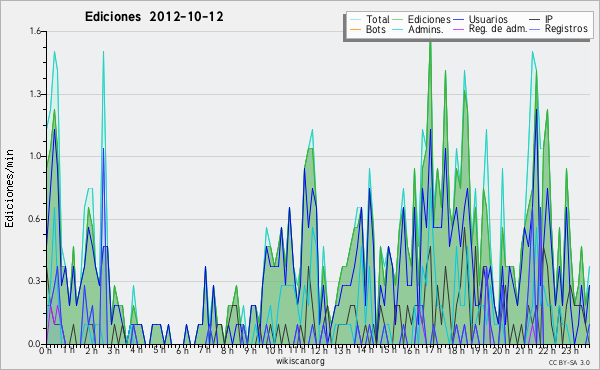Select the 'Reg. de adm.' legend entry

coord(498,29)
